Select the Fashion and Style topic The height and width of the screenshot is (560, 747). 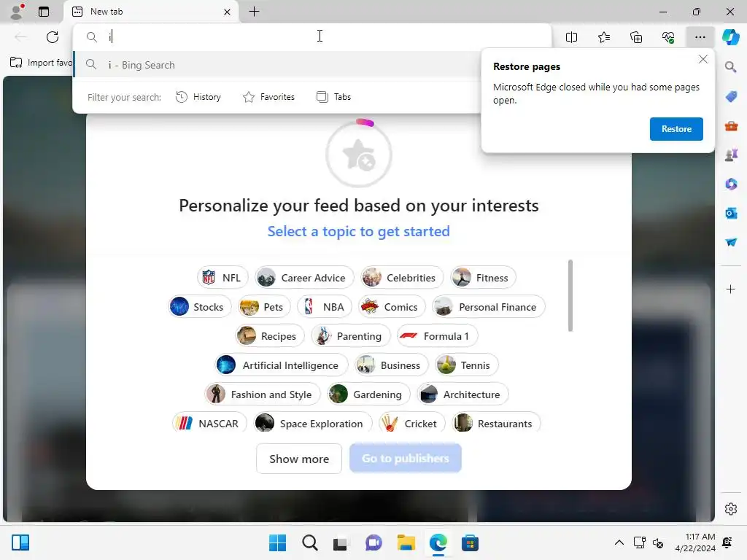[x=263, y=394]
